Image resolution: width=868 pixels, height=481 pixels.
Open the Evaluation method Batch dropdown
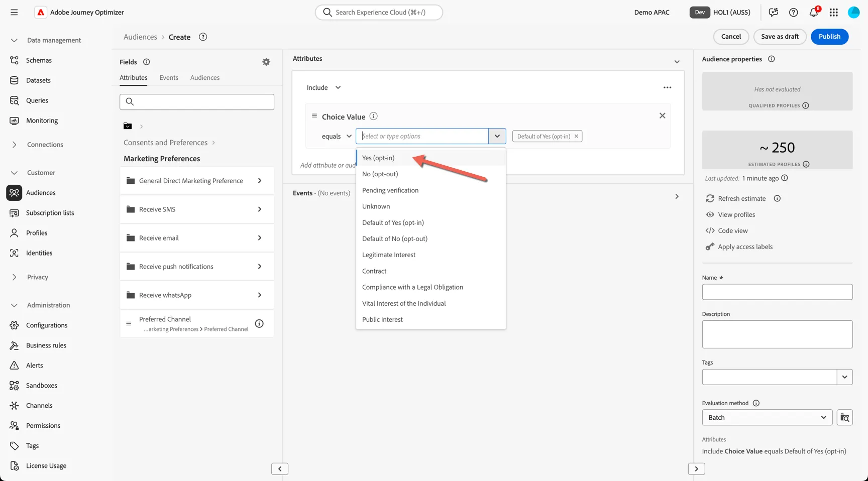[767, 417]
